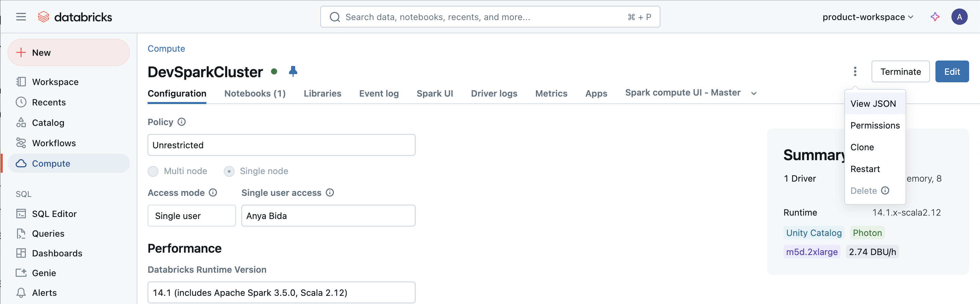
Task: Open the product-workspace switcher dropdown
Action: [x=868, y=17]
